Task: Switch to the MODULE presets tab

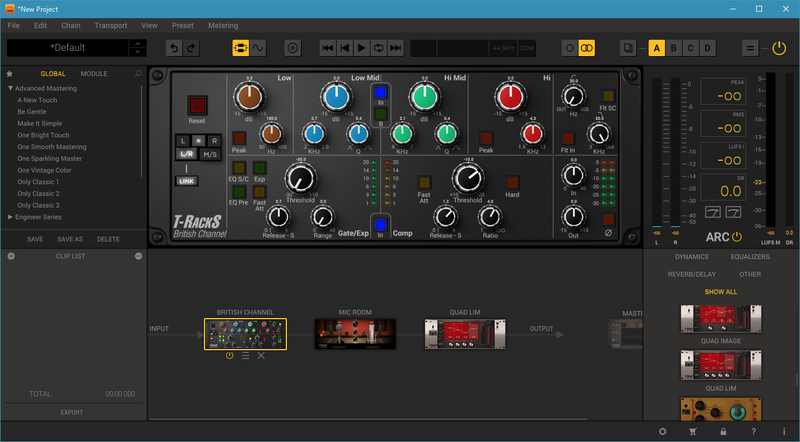Action: [x=94, y=73]
